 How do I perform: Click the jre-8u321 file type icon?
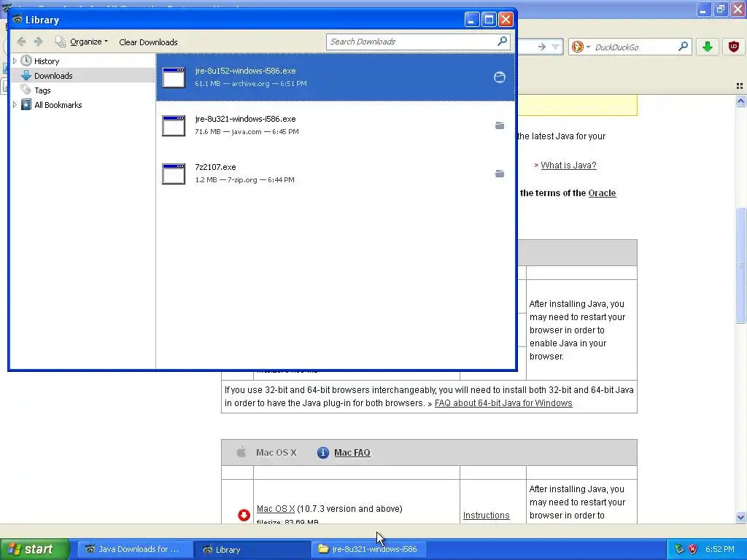click(x=174, y=125)
